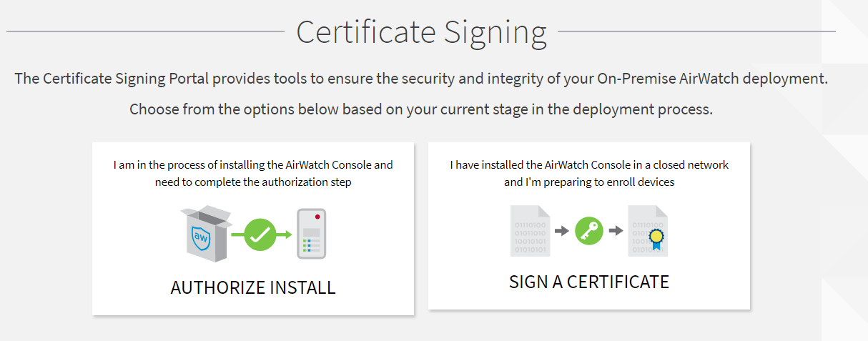Click the Certificate Signing page heading

(421, 32)
